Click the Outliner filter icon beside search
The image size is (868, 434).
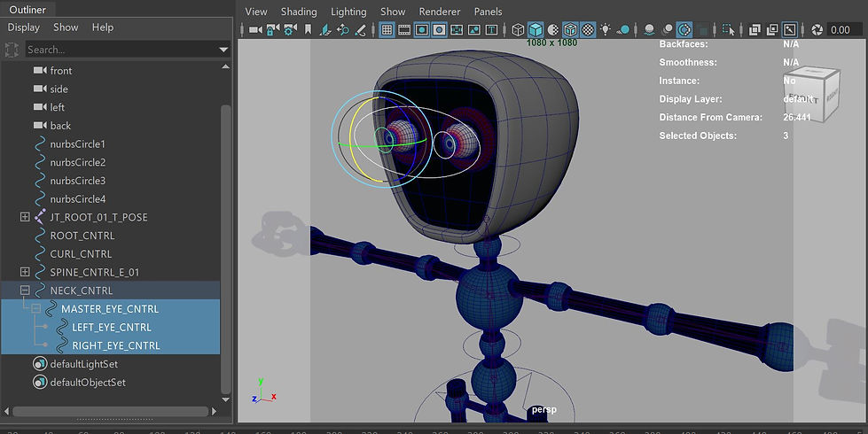pyautogui.click(x=12, y=50)
